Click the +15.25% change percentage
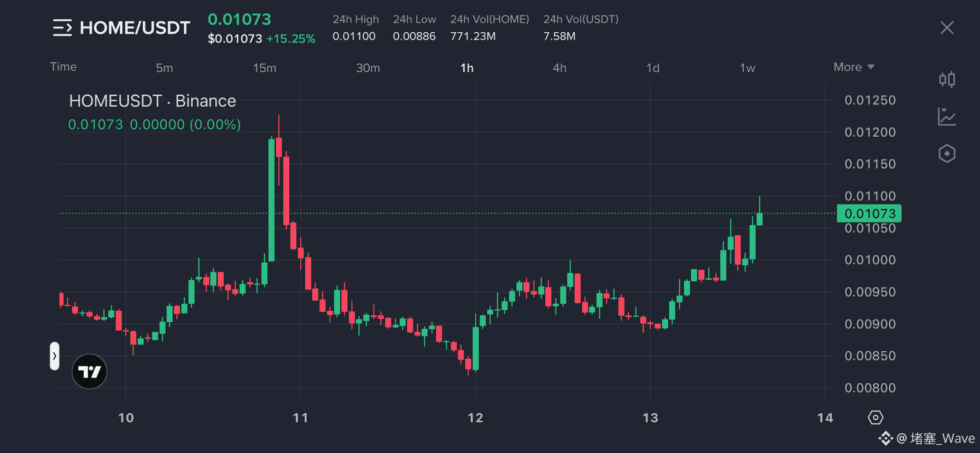 [x=290, y=39]
